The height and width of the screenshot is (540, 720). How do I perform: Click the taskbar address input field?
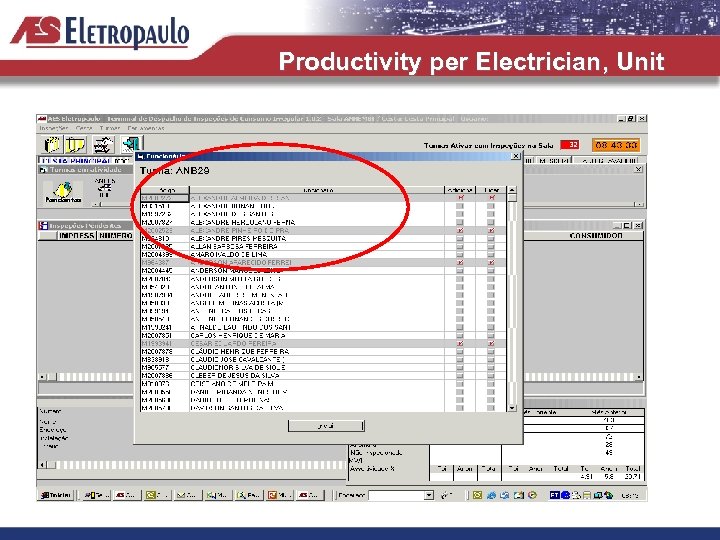point(396,495)
